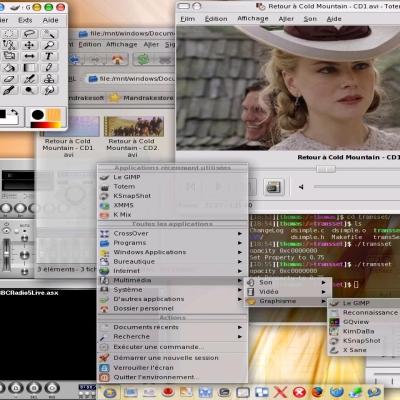
Task: Select the GIMP dodge/burn tool
Action: tap(30, 90)
